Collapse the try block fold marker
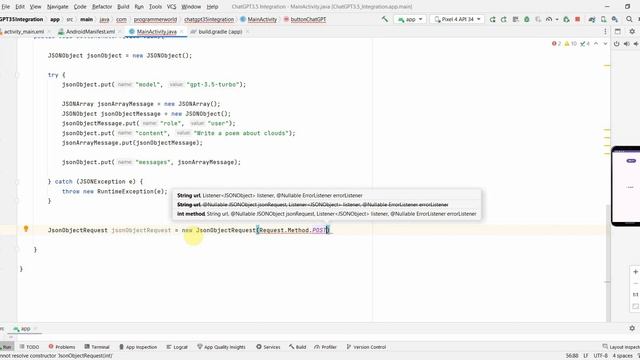This screenshot has height=360, width=640. tap(17, 75)
